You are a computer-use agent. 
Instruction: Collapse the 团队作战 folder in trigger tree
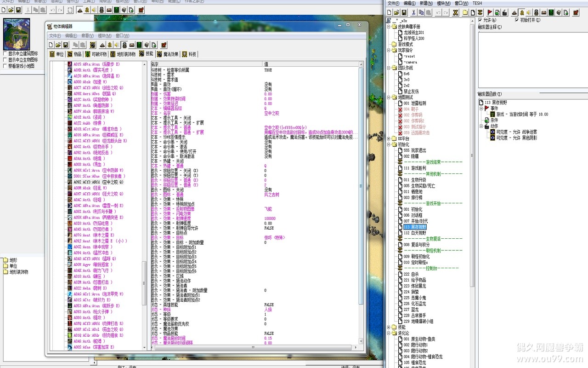tap(389, 68)
